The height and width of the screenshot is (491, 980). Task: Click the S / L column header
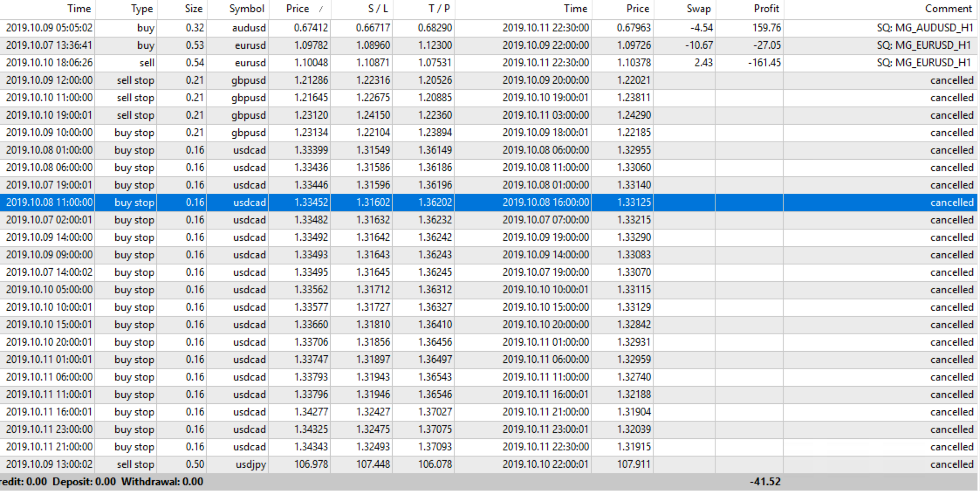tap(378, 9)
